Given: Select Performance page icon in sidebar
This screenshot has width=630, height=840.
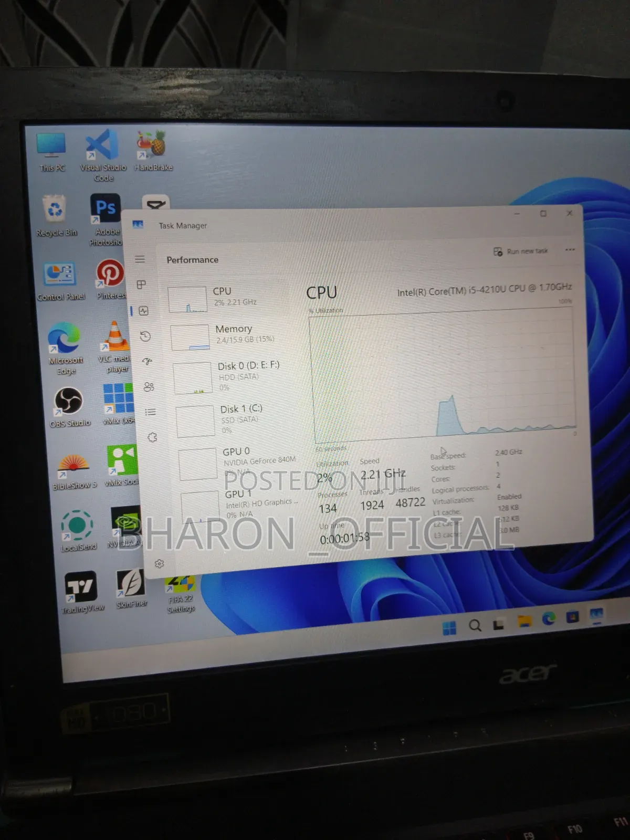Looking at the screenshot, I should 143,311.
